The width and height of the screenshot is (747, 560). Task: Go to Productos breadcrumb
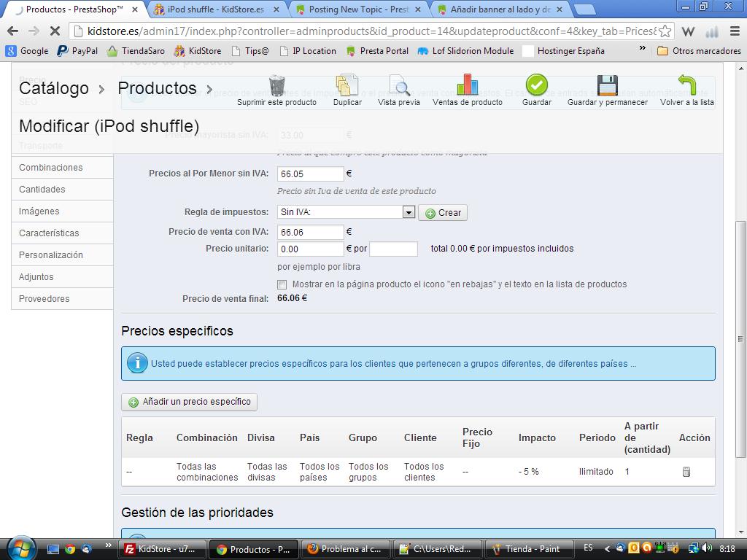(158, 88)
